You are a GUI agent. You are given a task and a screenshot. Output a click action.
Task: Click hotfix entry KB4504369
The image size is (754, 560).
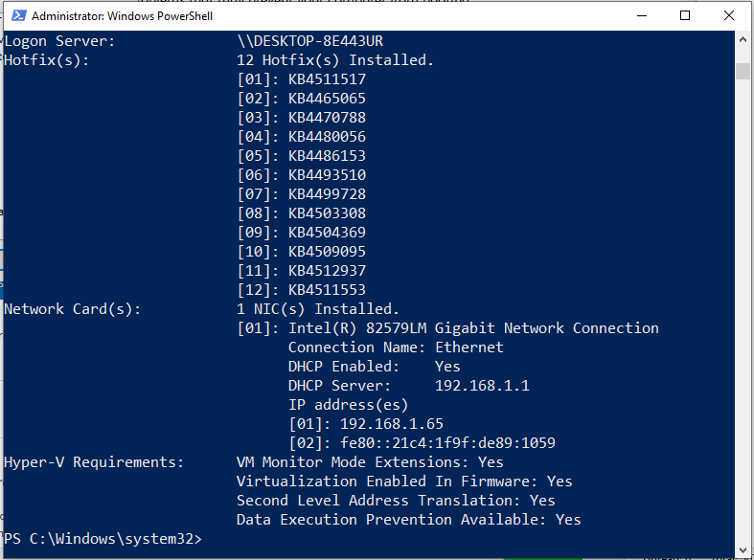(327, 233)
